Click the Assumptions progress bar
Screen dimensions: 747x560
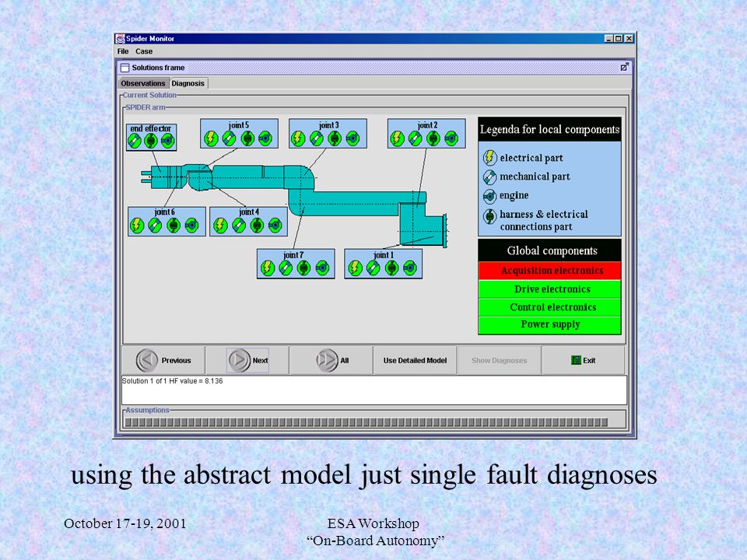366,422
